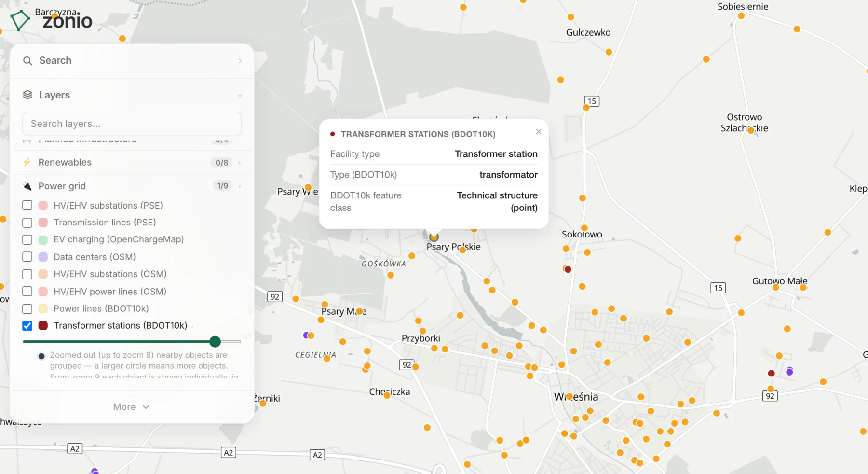Image resolution: width=868 pixels, height=474 pixels.
Task: Click the Renewables lightning bolt icon
Action: (x=27, y=162)
